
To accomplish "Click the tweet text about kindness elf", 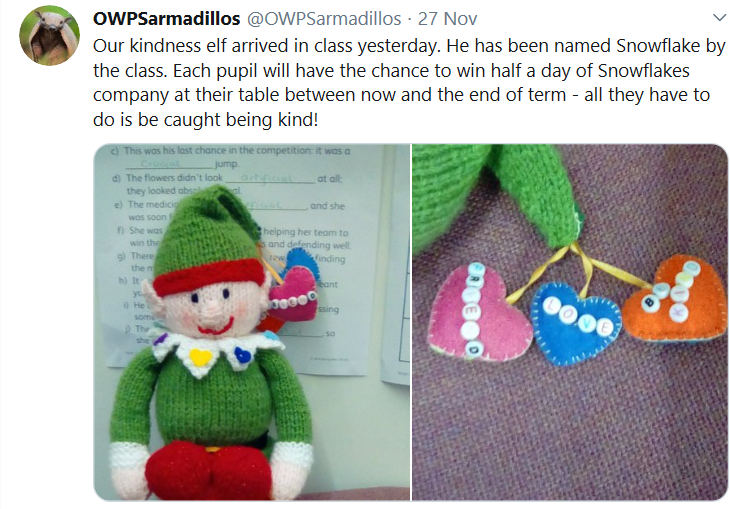I will pos(409,82).
